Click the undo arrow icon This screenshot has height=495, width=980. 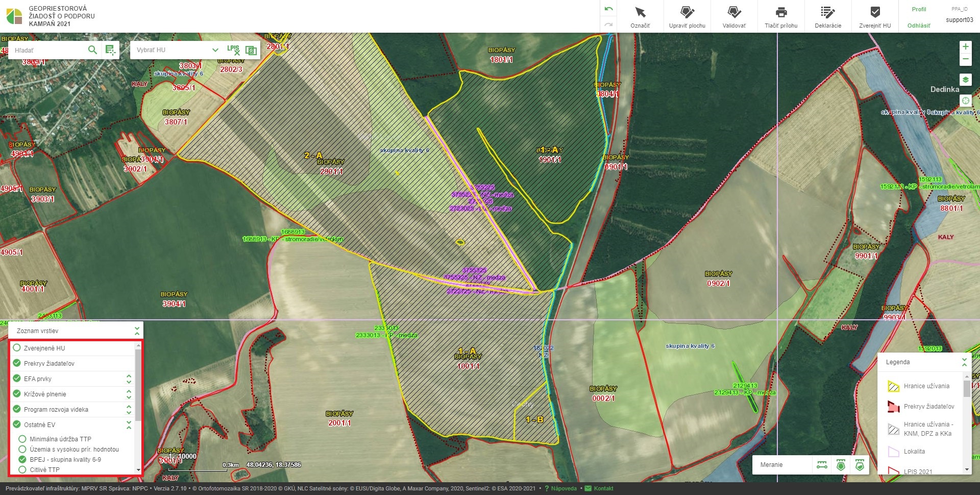coord(608,9)
